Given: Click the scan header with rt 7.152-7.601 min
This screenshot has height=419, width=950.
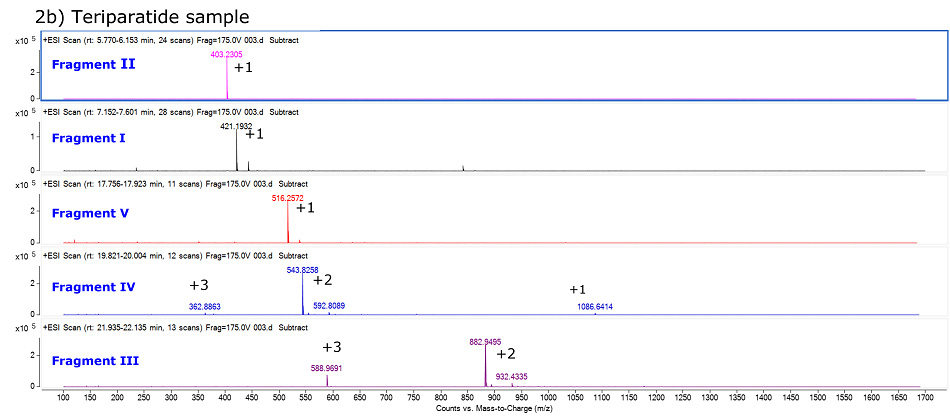Looking at the screenshot, I should point(171,112).
